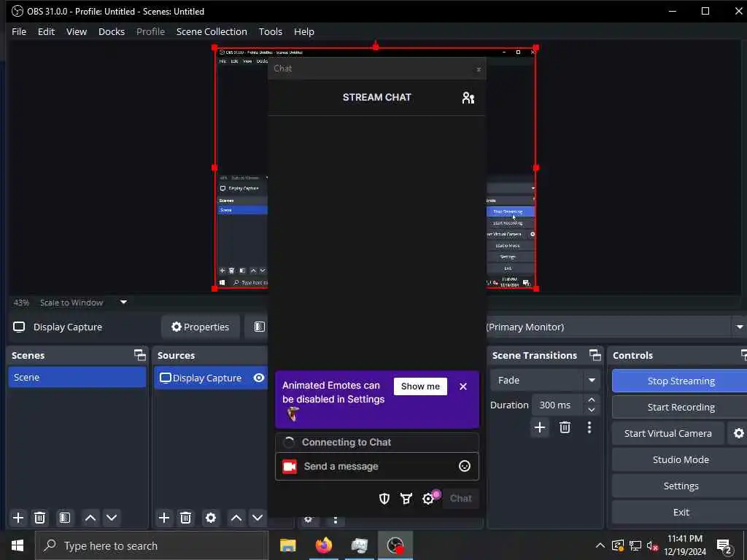This screenshot has height=560, width=747.
Task: Move the scene down in Scenes dock
Action: point(112,518)
